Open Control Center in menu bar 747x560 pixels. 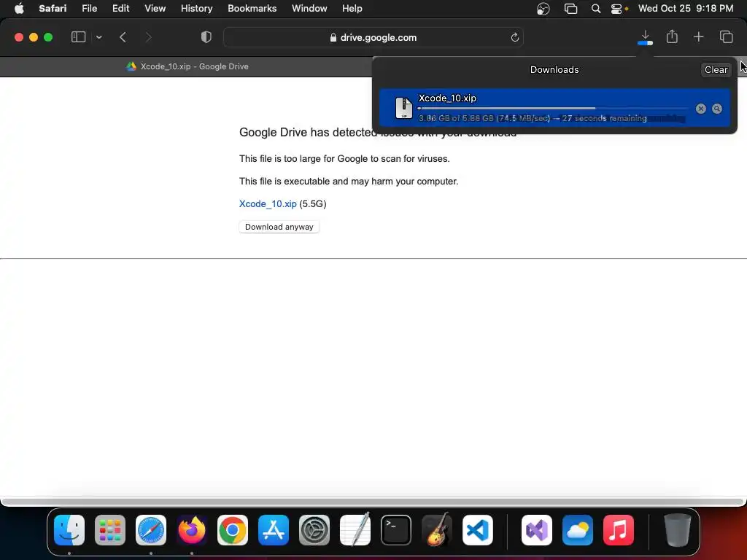616,9
